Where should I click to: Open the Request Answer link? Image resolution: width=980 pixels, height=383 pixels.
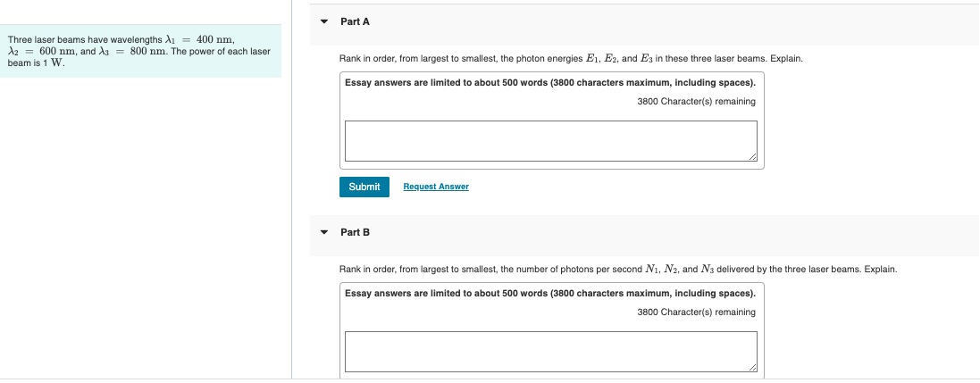click(436, 187)
